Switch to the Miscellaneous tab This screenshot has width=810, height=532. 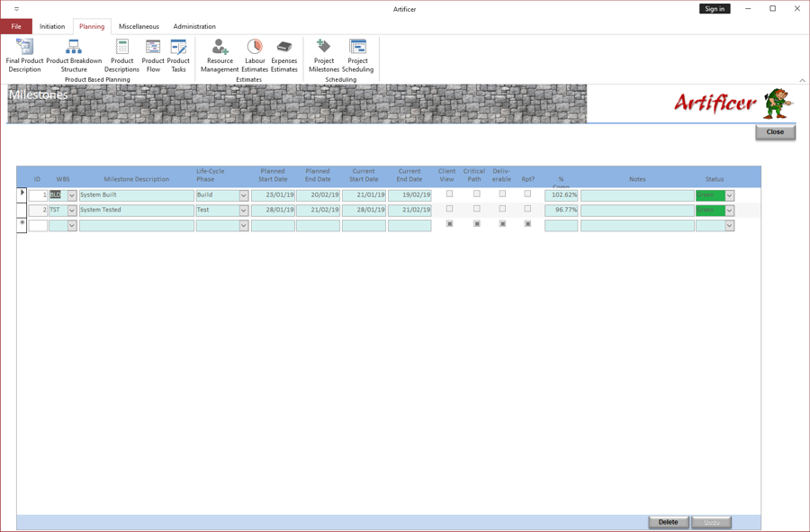[x=139, y=26]
